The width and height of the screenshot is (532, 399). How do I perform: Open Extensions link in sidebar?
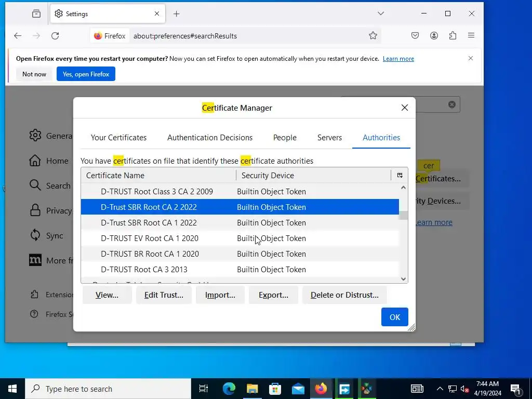[51, 295]
